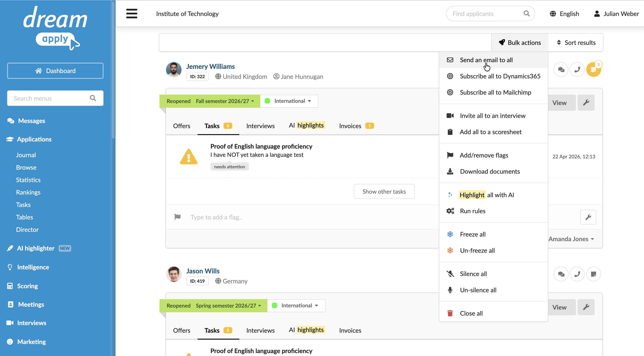Open International dropdown for Jemery Williams
Viewport: 644px width, 356px height.
point(289,101)
